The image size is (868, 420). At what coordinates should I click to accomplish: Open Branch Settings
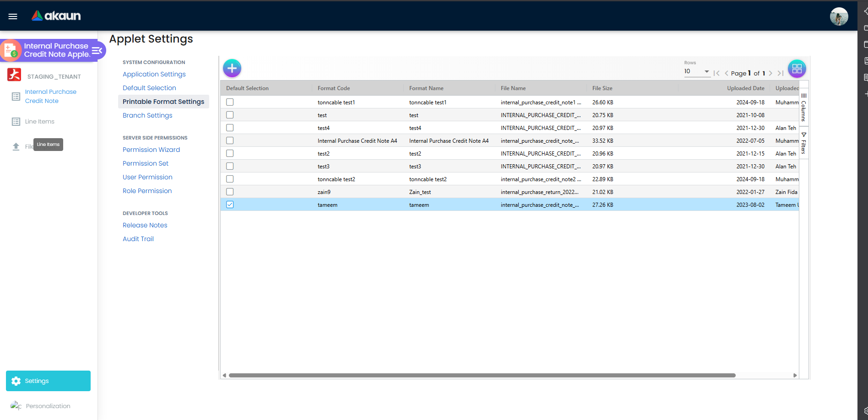(x=147, y=115)
